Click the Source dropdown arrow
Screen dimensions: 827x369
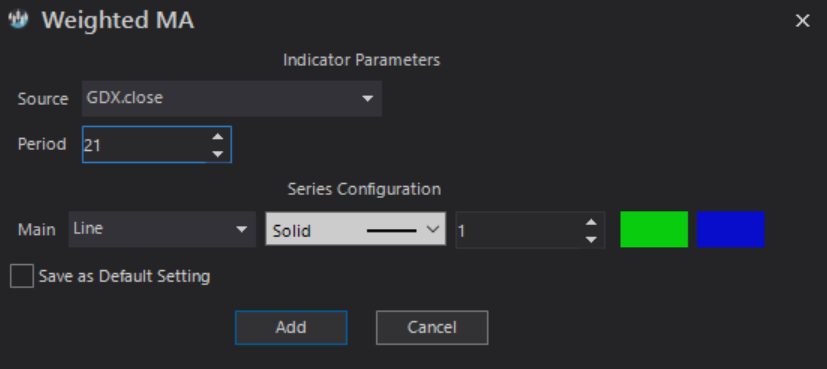[367, 99]
